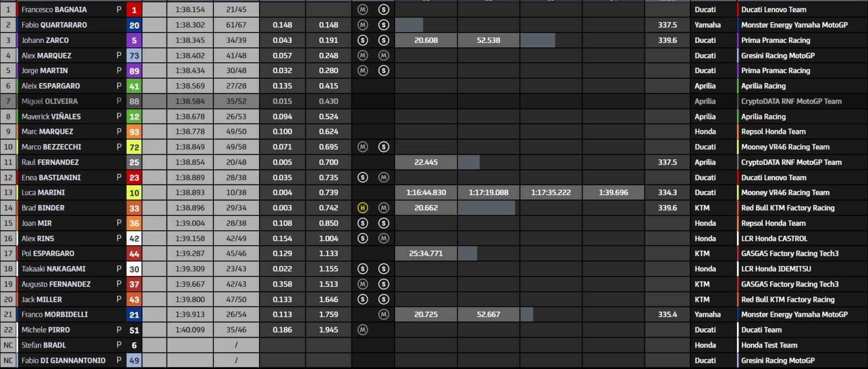The width and height of the screenshot is (868, 369).
Task: Click the sector time 52.667
Action: [488, 314]
